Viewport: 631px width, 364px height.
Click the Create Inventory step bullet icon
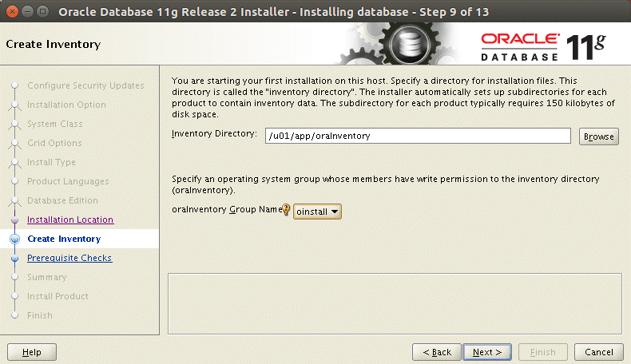coord(15,239)
